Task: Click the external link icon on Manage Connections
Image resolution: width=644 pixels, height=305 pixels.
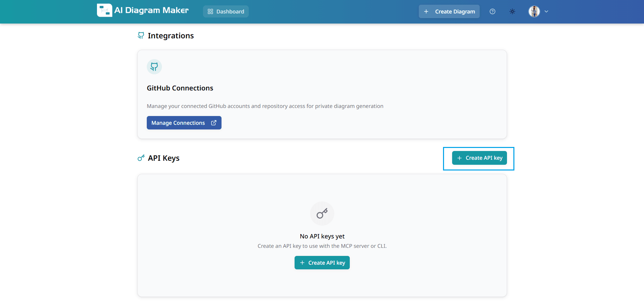Action: 214,123
